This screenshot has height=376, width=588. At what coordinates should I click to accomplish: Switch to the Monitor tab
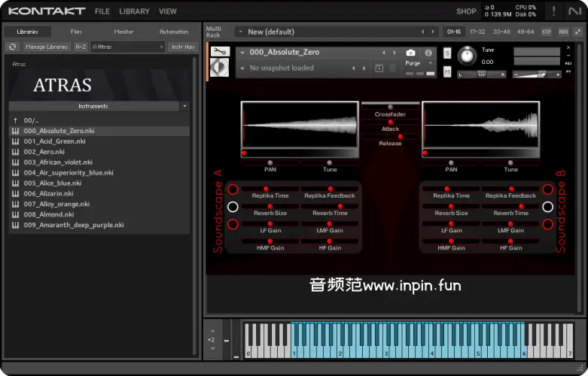pyautogui.click(x=123, y=32)
